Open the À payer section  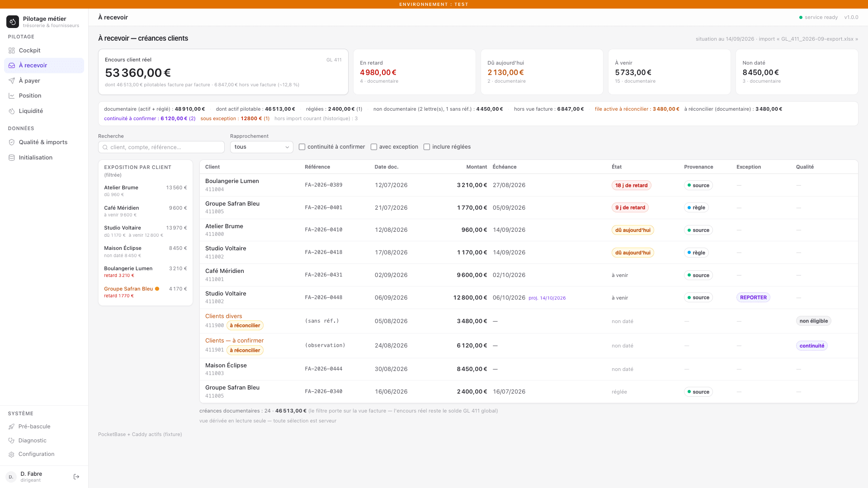click(44, 81)
